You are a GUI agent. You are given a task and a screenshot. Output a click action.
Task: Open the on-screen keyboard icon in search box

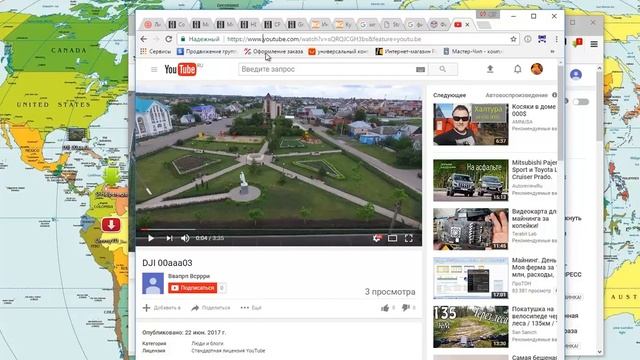420,69
